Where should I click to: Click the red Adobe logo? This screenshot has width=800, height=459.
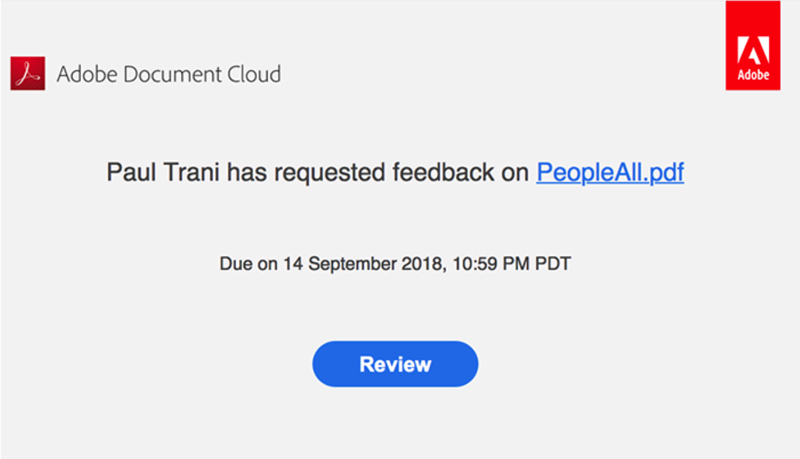pyautogui.click(x=752, y=46)
